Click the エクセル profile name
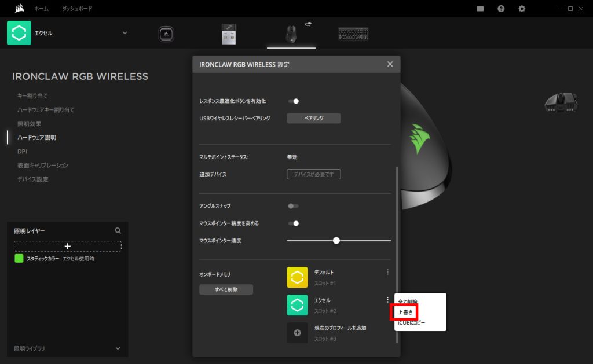 (x=43, y=33)
